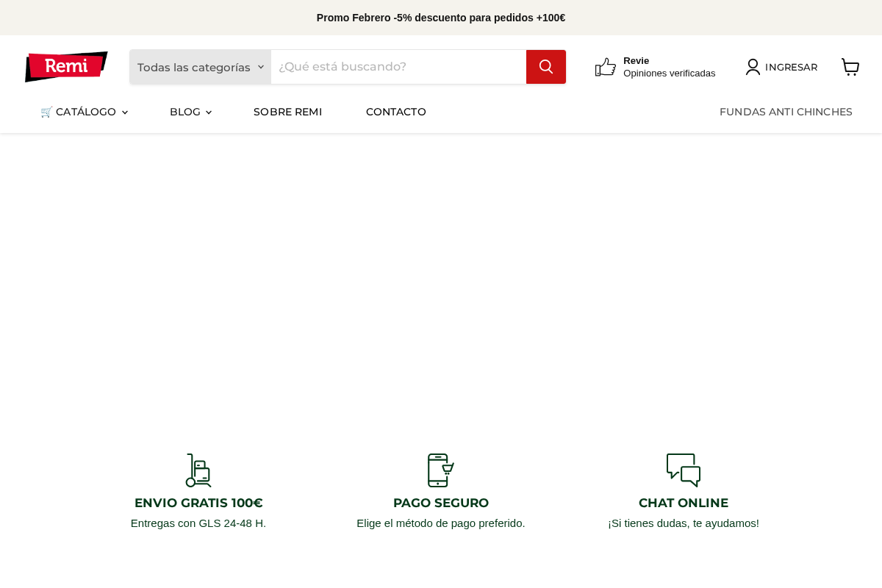The image size is (882, 588).
Task: Select CONTACTO in the navigation bar
Action: (x=396, y=112)
